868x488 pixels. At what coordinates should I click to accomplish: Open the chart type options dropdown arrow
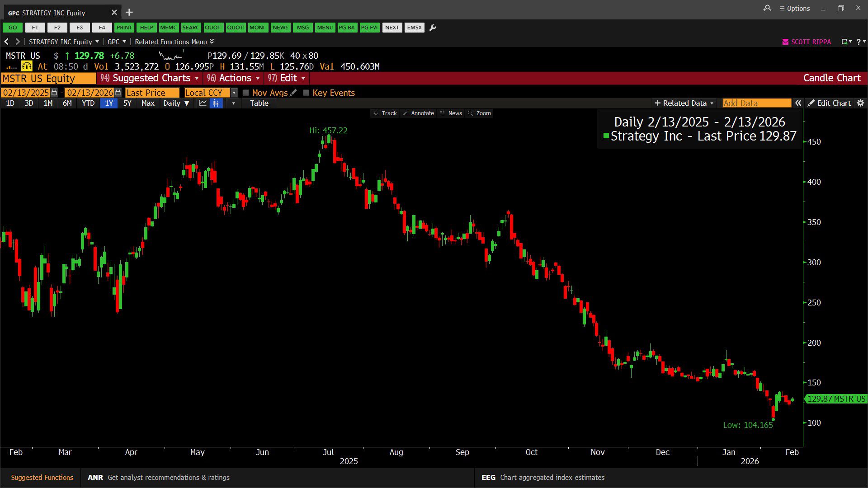233,103
